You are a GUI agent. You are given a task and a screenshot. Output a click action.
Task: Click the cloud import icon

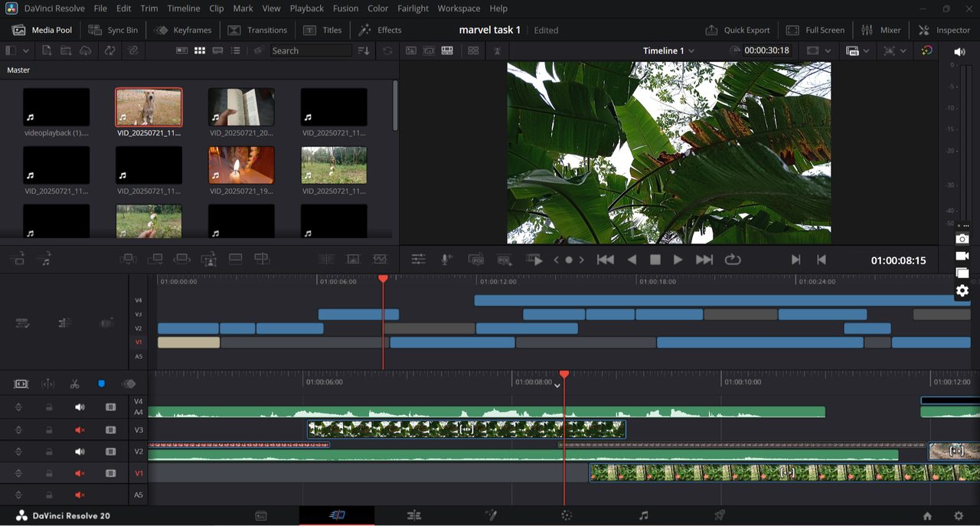(x=86, y=51)
